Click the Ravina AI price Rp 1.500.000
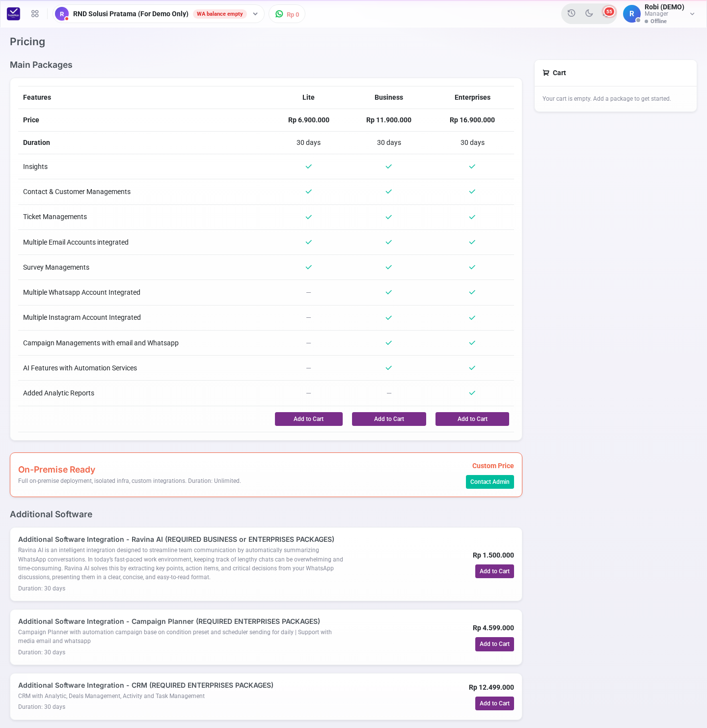 [x=493, y=555]
